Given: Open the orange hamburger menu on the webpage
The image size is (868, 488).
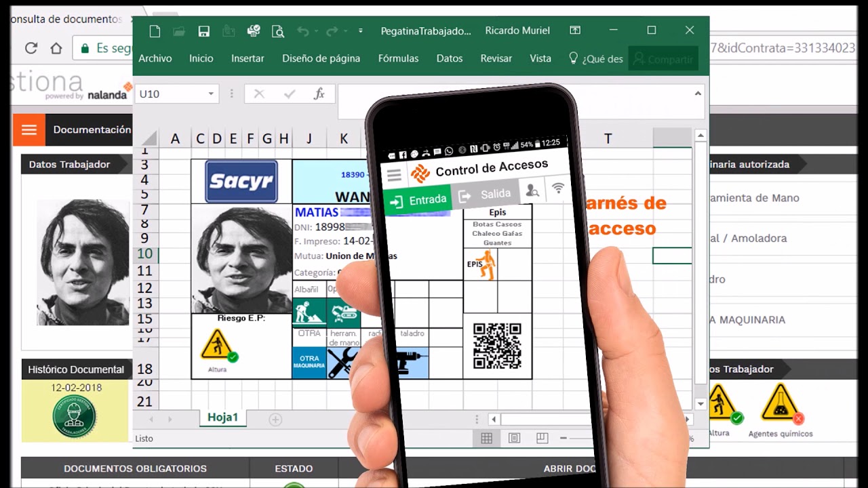Looking at the screenshot, I should click(29, 129).
